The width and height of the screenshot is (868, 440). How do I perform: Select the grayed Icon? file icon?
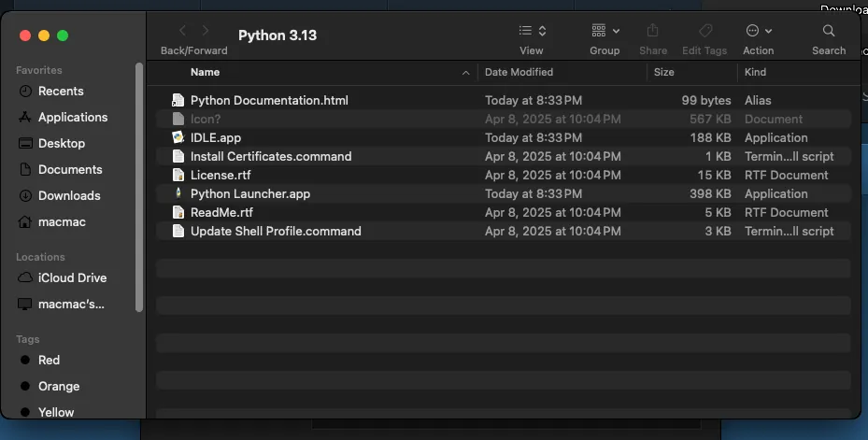coord(178,119)
